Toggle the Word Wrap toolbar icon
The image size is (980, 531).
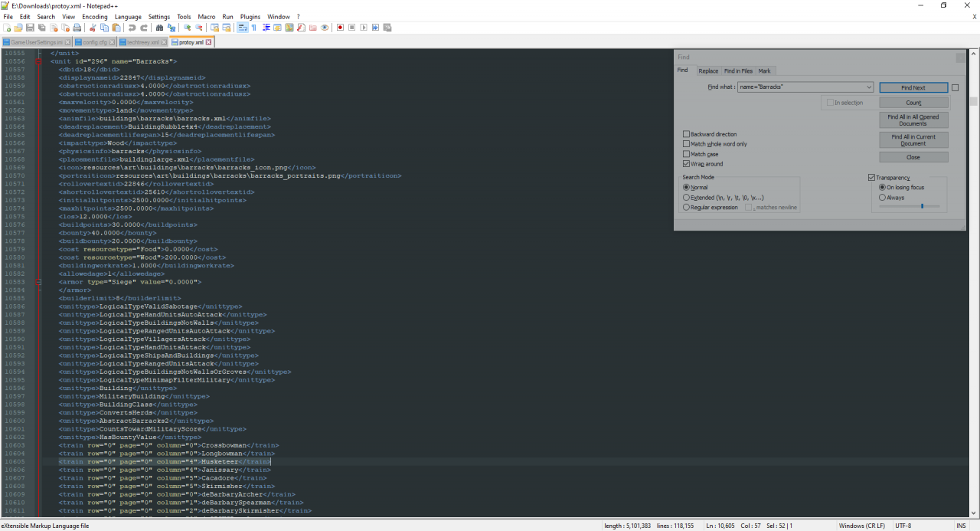click(x=242, y=28)
